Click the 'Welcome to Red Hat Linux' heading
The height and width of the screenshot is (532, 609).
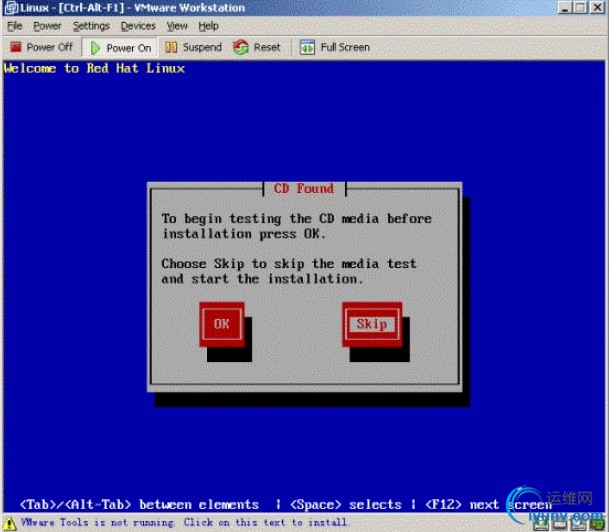(x=94, y=68)
